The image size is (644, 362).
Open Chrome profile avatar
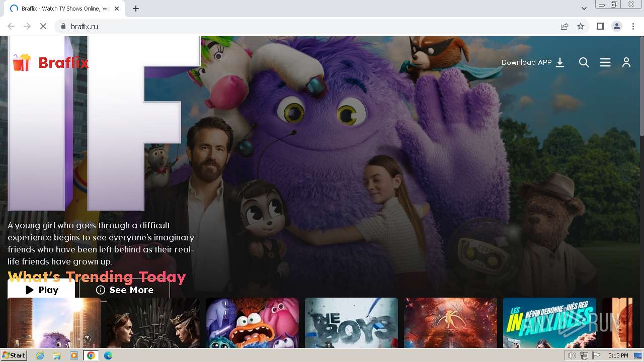[x=616, y=26]
